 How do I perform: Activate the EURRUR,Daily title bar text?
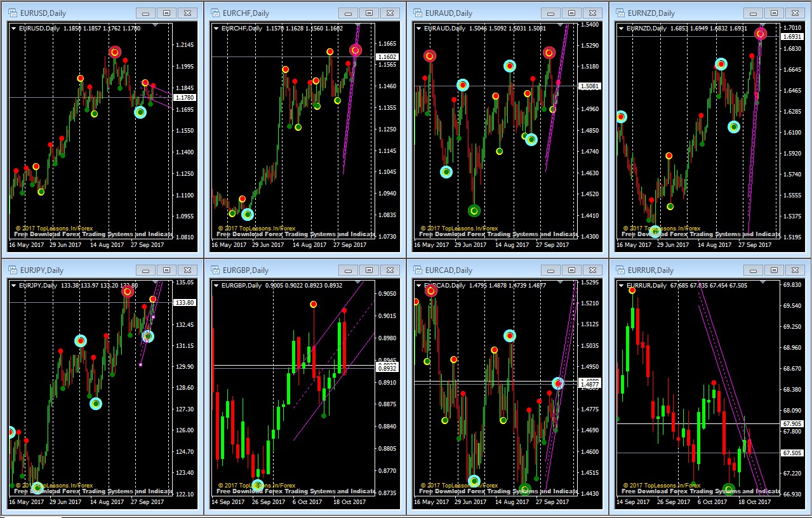651,270
